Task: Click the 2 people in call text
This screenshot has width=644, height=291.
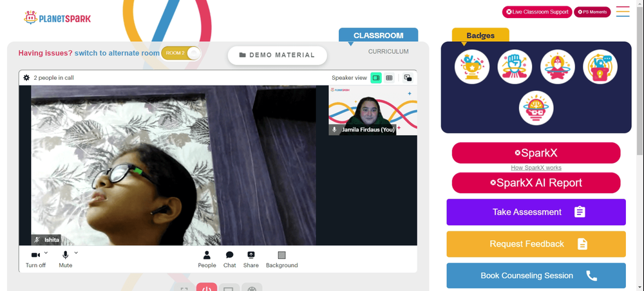Action: (x=54, y=77)
